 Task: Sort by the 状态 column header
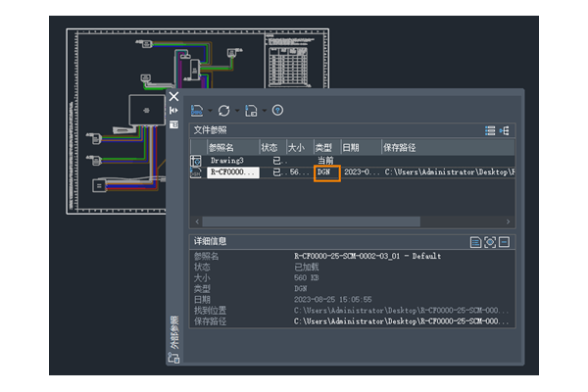(x=272, y=147)
